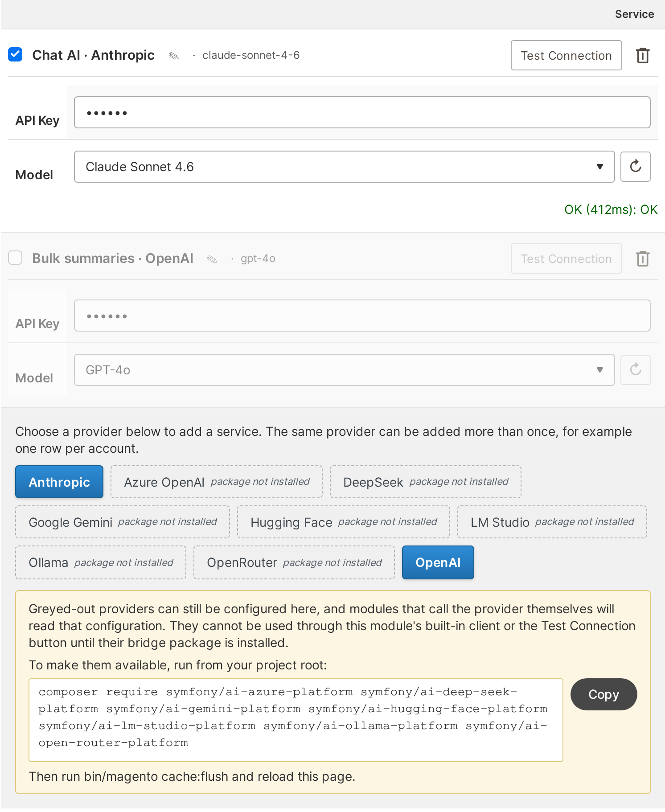Rename the Chat AI Anthropic service via pencil icon
The height and width of the screenshot is (812, 665).
coord(174,56)
